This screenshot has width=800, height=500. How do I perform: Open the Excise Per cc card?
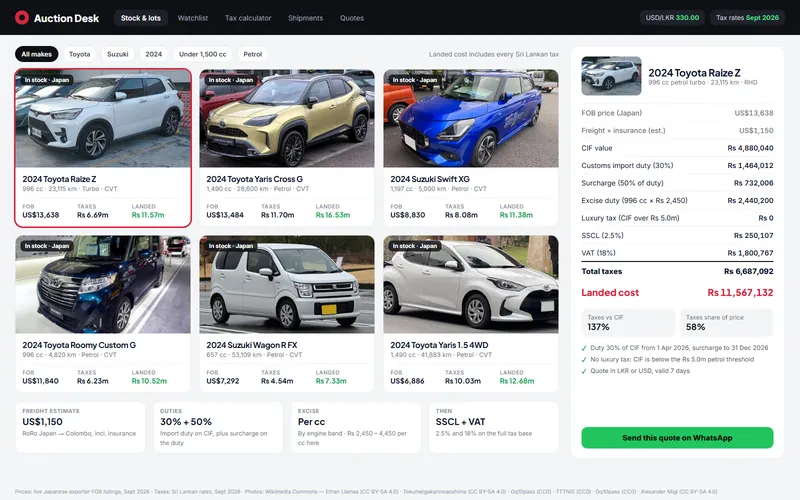[x=356, y=427]
